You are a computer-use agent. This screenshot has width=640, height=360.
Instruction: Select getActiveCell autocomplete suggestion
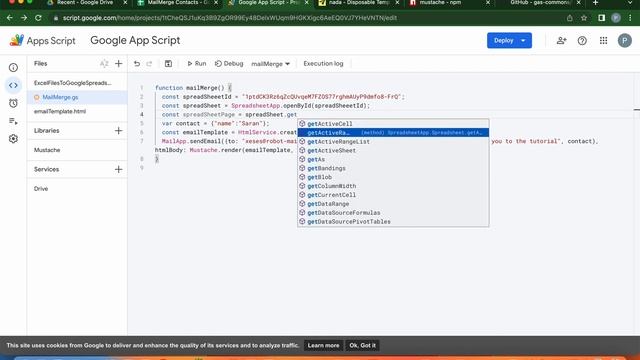(x=393, y=124)
